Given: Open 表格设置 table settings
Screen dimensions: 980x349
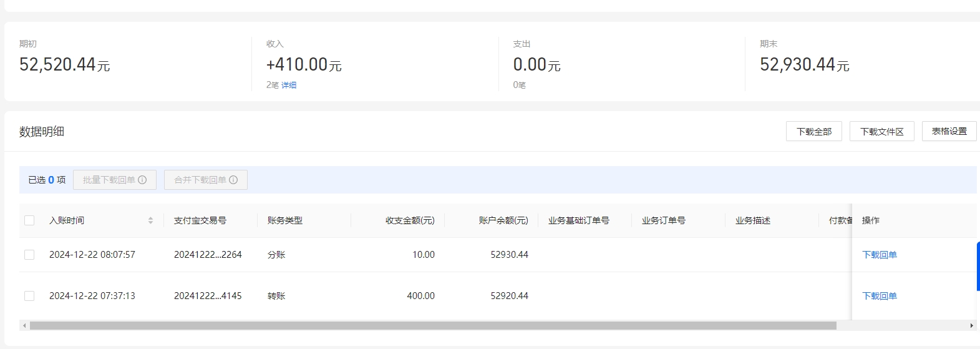Looking at the screenshot, I should click(949, 131).
